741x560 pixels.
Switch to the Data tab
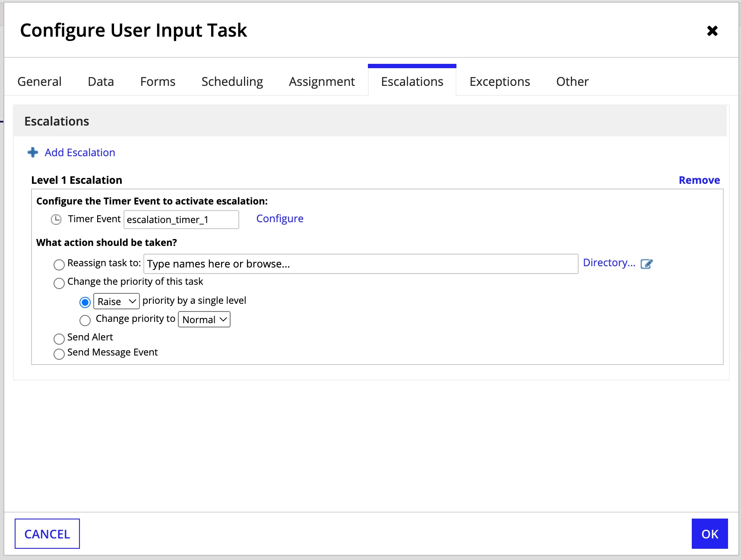pyautogui.click(x=101, y=82)
